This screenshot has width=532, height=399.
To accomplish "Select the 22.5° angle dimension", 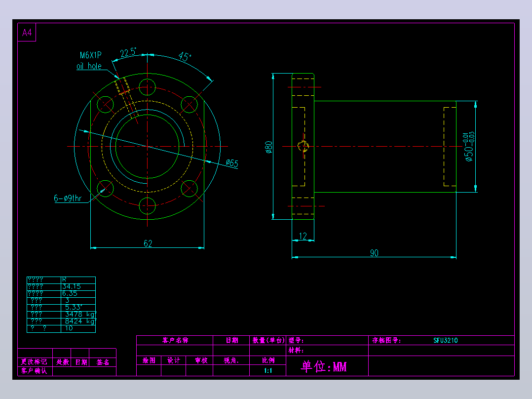I will (x=128, y=53).
